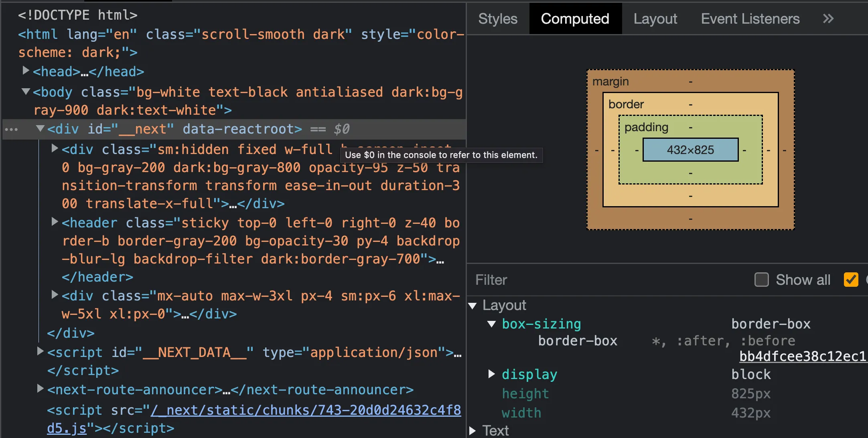This screenshot has width=868, height=438.
Task: Click the *, :after, :before selector text
Action: (723, 341)
